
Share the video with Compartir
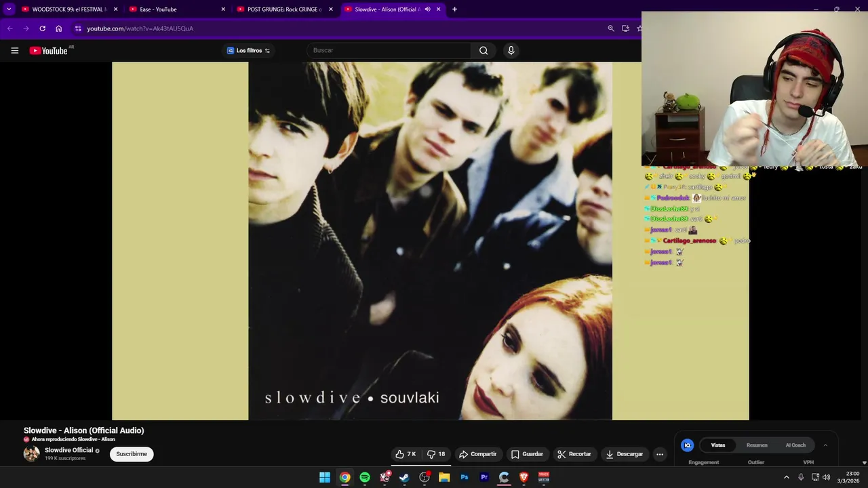[477, 454]
